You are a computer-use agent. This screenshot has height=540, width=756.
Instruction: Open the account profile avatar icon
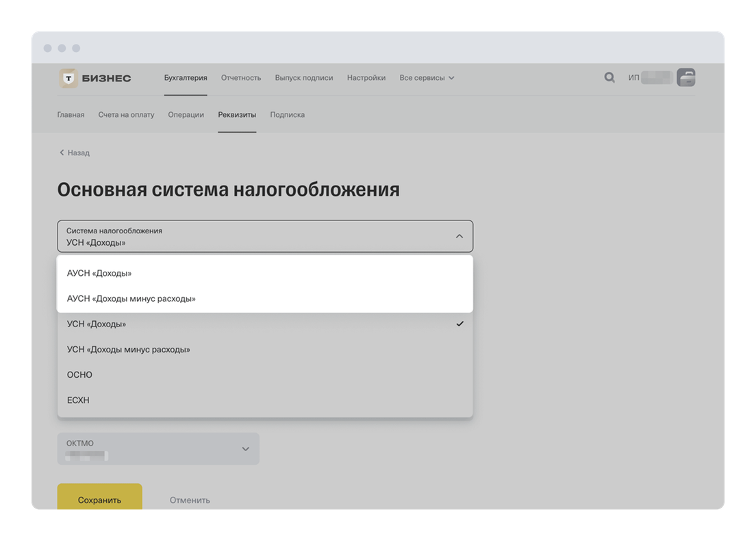click(x=685, y=78)
